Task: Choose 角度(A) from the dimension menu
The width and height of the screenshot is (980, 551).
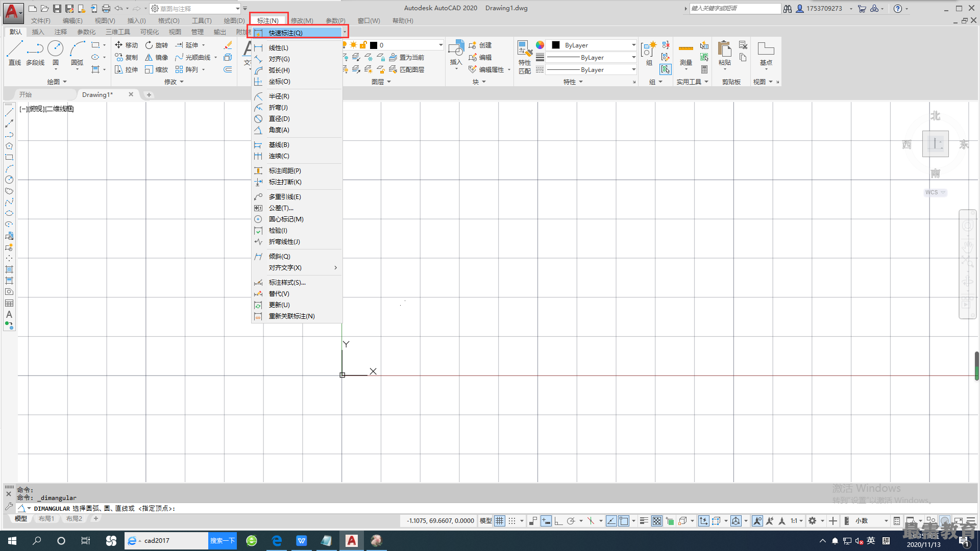Action: point(297,130)
